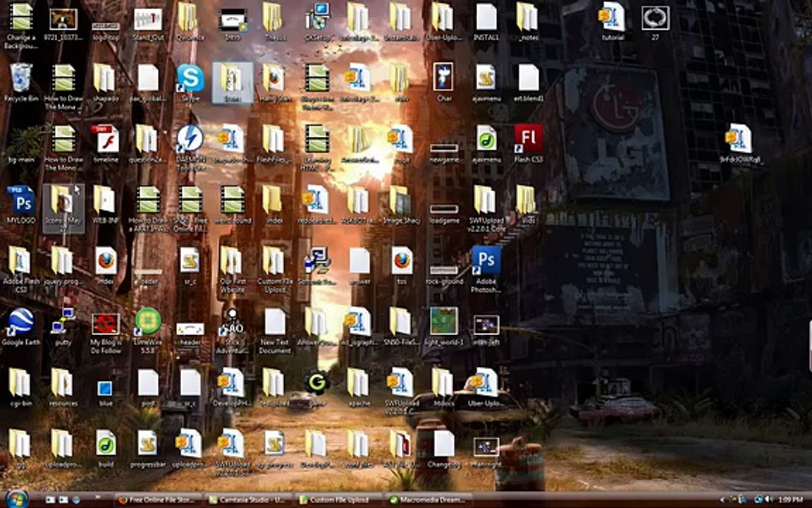Switch to Custom File Upload taskbar window

coord(339,500)
